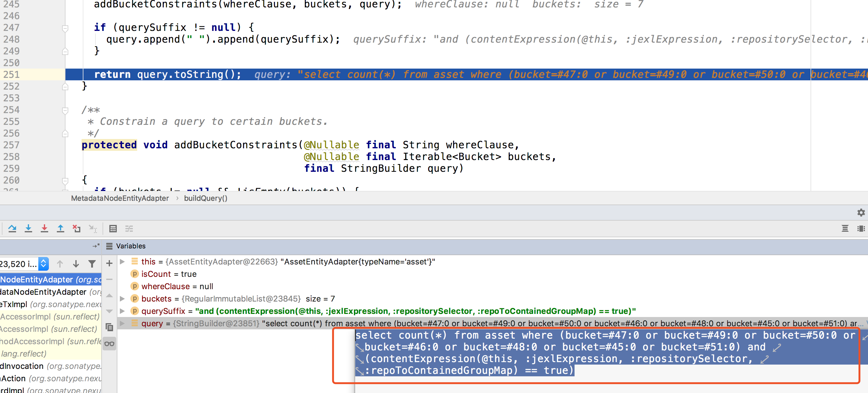Image resolution: width=868 pixels, height=393 pixels.
Task: Remove watch using the minus icon
Action: [109, 279]
